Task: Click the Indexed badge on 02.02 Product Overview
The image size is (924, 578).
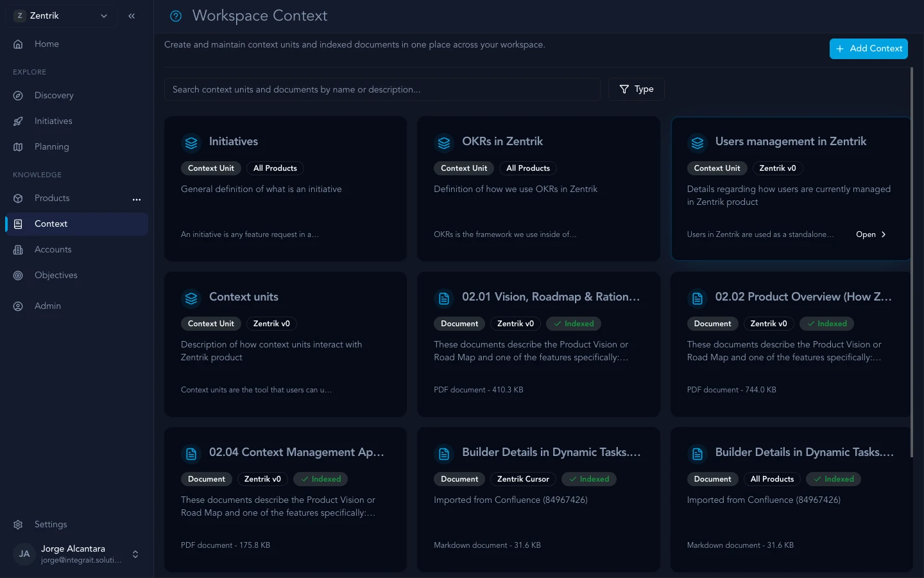Action: [826, 324]
